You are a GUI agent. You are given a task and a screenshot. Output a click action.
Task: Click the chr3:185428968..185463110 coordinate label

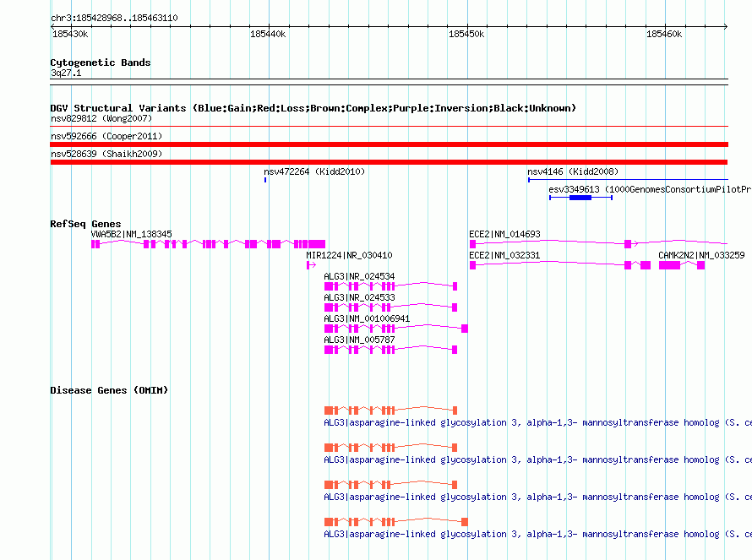click(114, 18)
